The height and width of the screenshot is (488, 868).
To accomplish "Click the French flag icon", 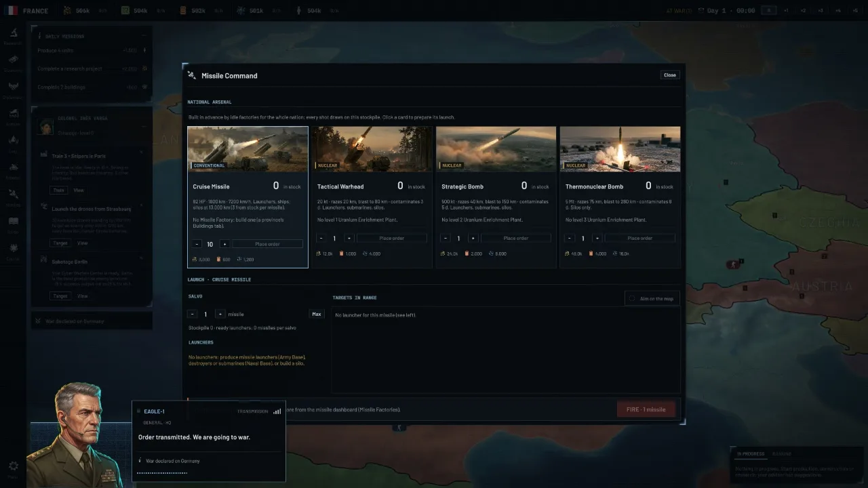I will [x=12, y=11].
